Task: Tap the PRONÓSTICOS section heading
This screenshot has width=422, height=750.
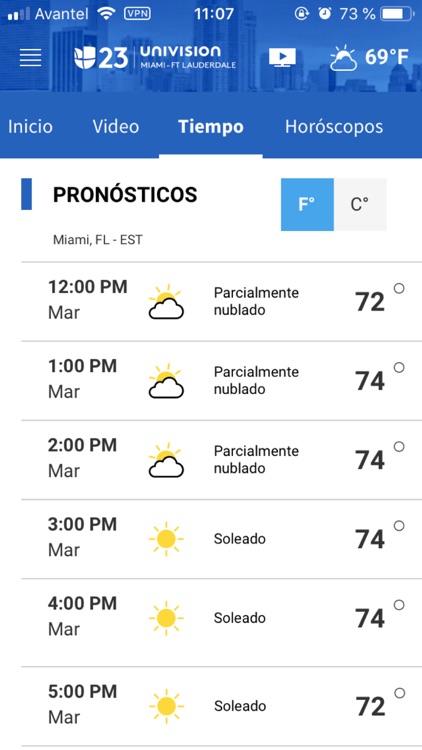Action: (125, 195)
